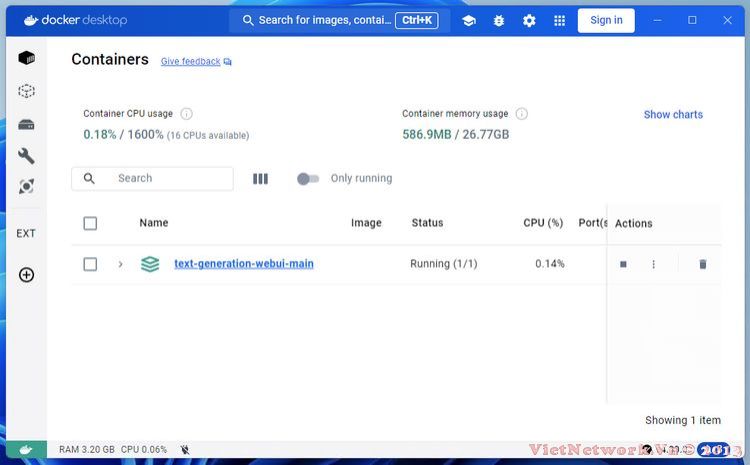
Task: Stop the text-generation-webui-main container
Action: point(623,264)
